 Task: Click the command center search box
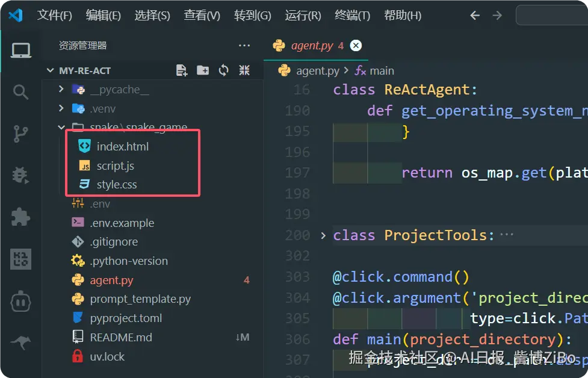pyautogui.click(x=552, y=16)
